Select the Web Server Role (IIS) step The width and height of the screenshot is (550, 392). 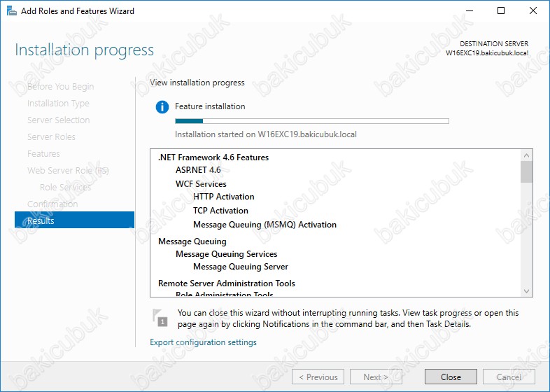[68, 171]
